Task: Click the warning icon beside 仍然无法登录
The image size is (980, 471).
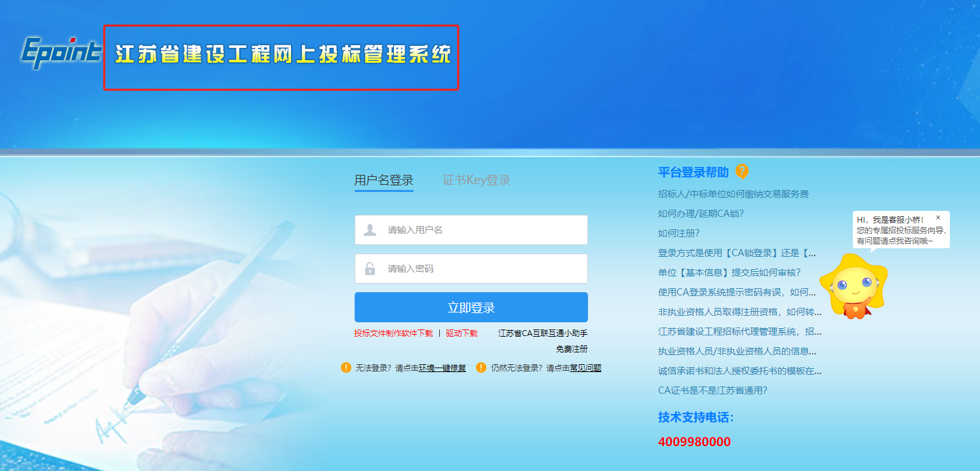Action: [x=480, y=367]
